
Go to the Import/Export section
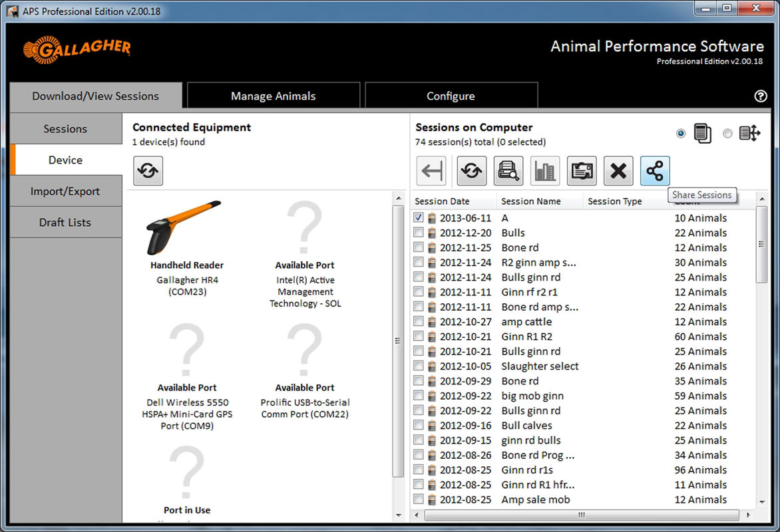(x=65, y=192)
